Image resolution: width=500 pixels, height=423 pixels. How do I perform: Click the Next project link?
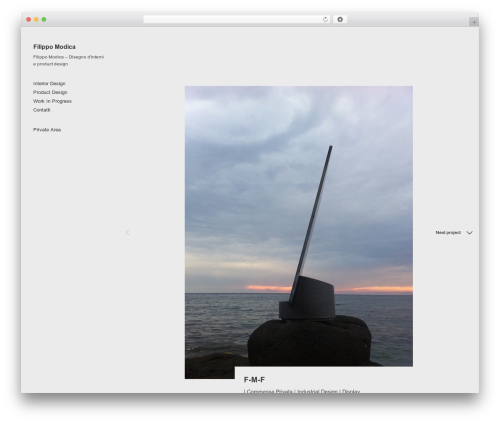coord(448,232)
